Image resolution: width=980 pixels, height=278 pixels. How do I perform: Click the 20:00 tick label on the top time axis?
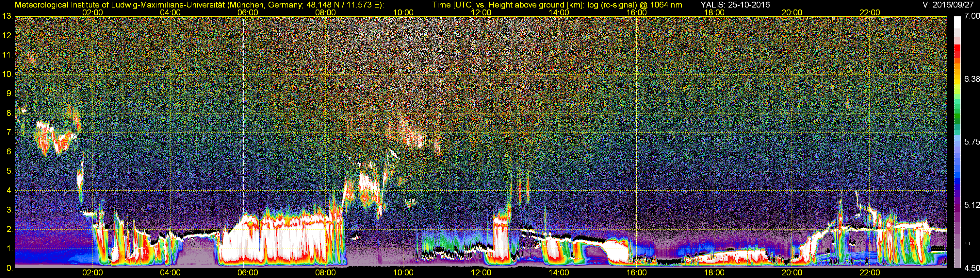click(x=792, y=12)
